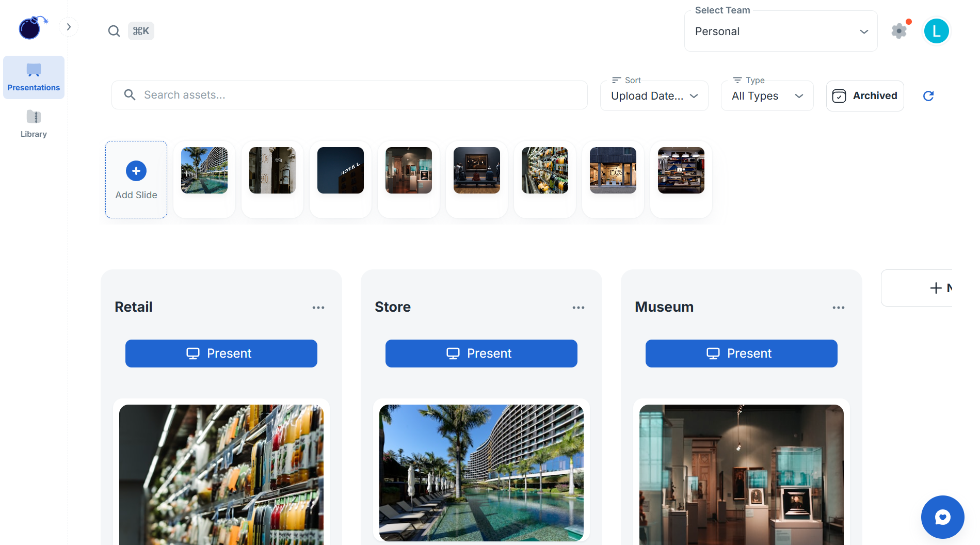Screen dimensions: 980x545
Task: Open options menu for Retail presentation
Action: pos(318,308)
